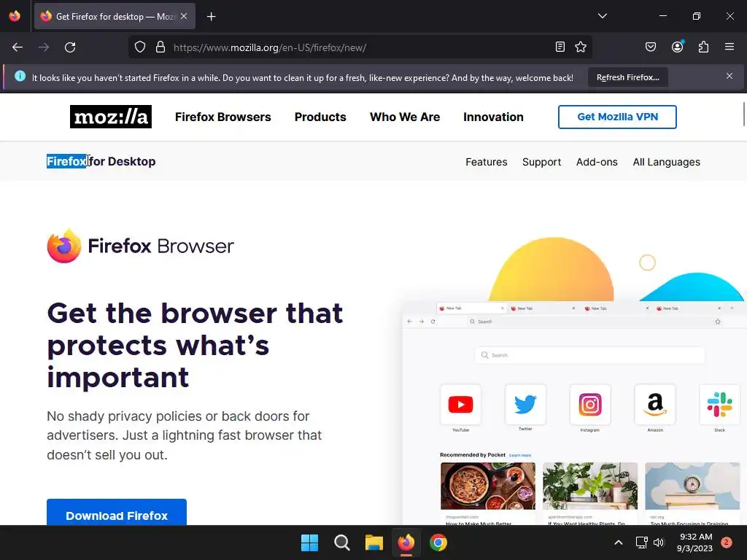Click the Download Firefox button
The image size is (747, 560).
117,513
